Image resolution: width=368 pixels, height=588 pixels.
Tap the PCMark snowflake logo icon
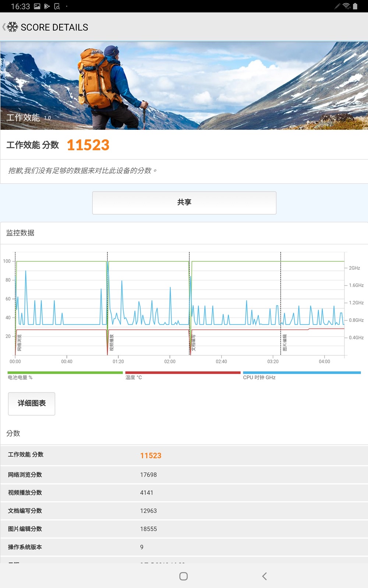pos(13,27)
